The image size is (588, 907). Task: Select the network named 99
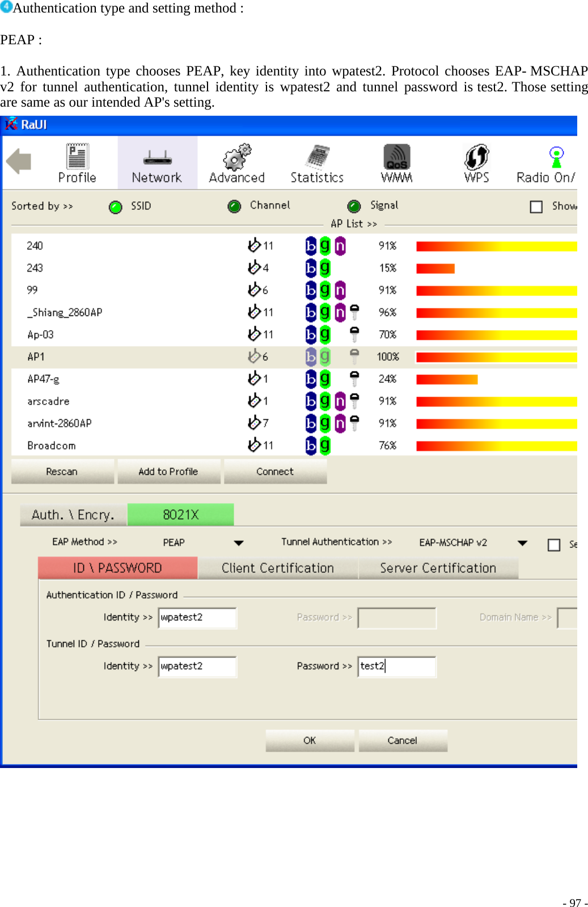(294, 290)
